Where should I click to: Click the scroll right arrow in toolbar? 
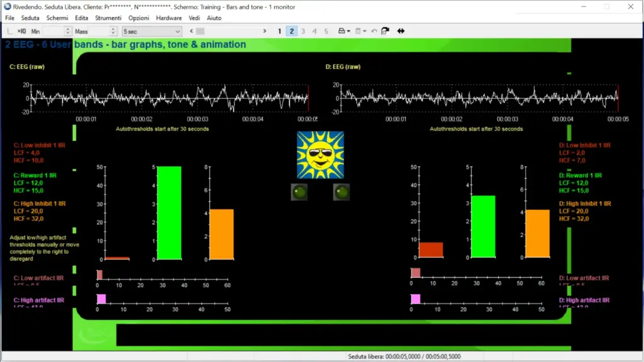point(265,31)
